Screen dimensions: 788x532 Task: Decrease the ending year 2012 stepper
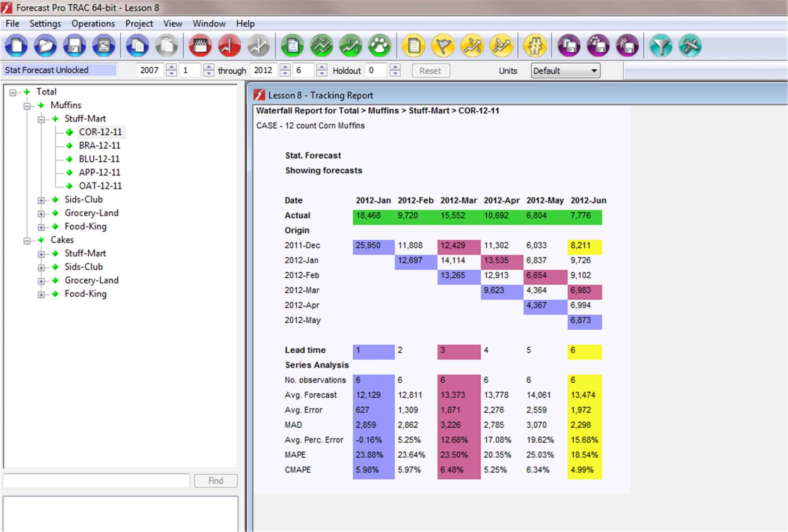285,74
